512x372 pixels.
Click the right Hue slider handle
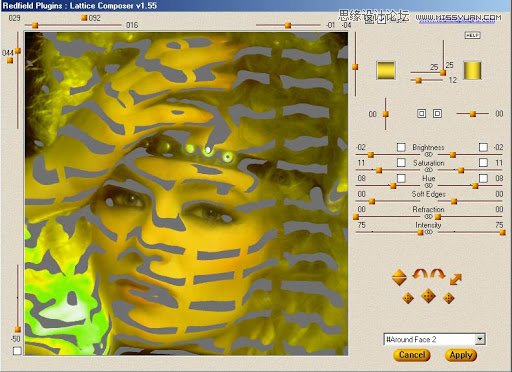click(x=476, y=186)
